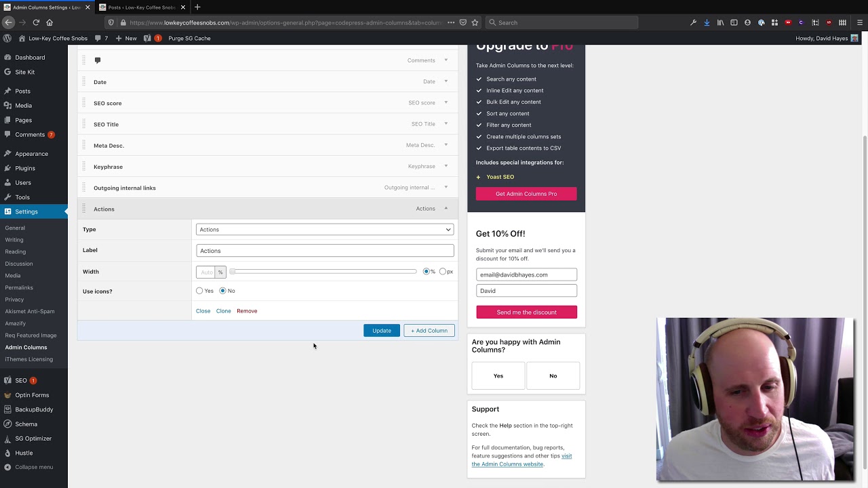Click Send me the discount button
This screenshot has height=488, width=868.
tap(526, 312)
